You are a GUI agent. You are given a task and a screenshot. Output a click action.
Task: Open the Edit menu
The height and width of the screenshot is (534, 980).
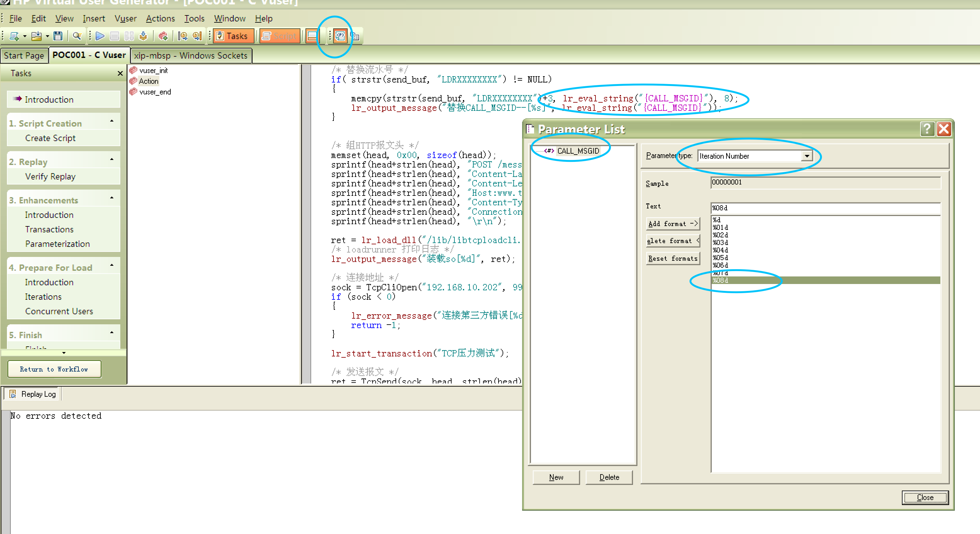38,18
